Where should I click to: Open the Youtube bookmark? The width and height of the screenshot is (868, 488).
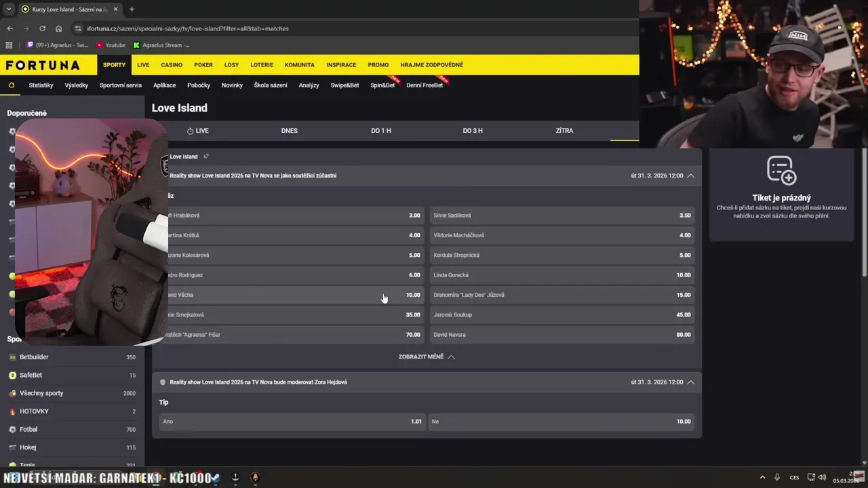(x=111, y=45)
